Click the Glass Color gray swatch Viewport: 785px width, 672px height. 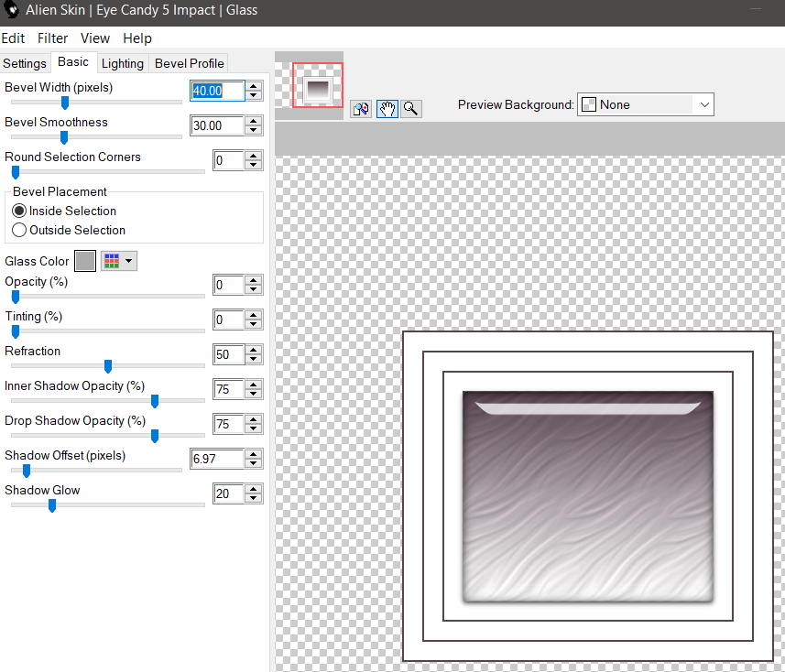84,262
